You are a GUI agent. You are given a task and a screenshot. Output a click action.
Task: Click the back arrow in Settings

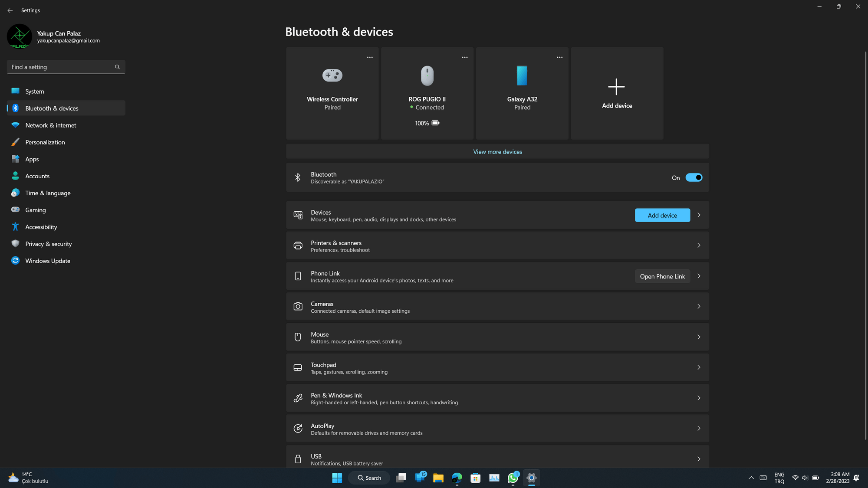click(10, 10)
